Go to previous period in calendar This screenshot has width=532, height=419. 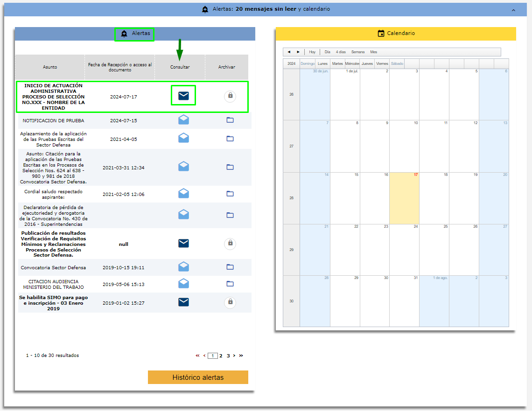coord(289,52)
